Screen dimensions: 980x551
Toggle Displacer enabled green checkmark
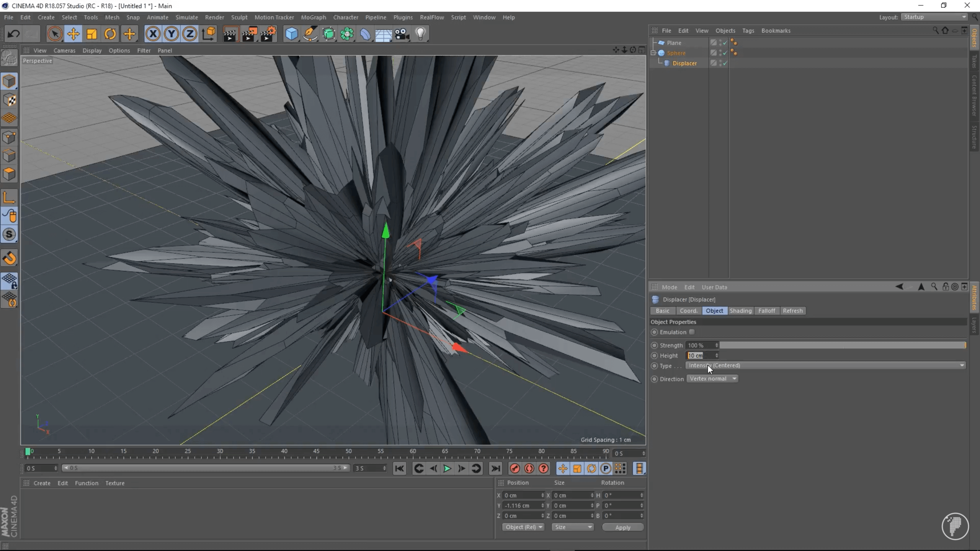pyautogui.click(x=725, y=64)
